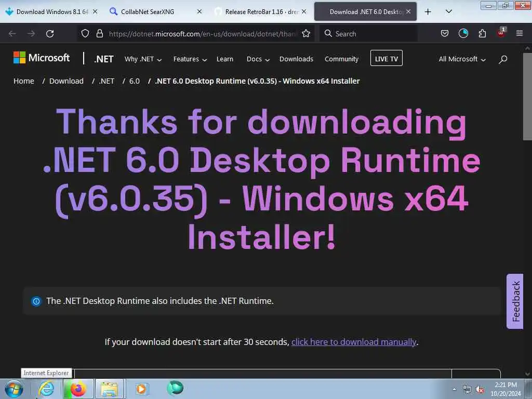Show hidden tray icons arrow

454,389
